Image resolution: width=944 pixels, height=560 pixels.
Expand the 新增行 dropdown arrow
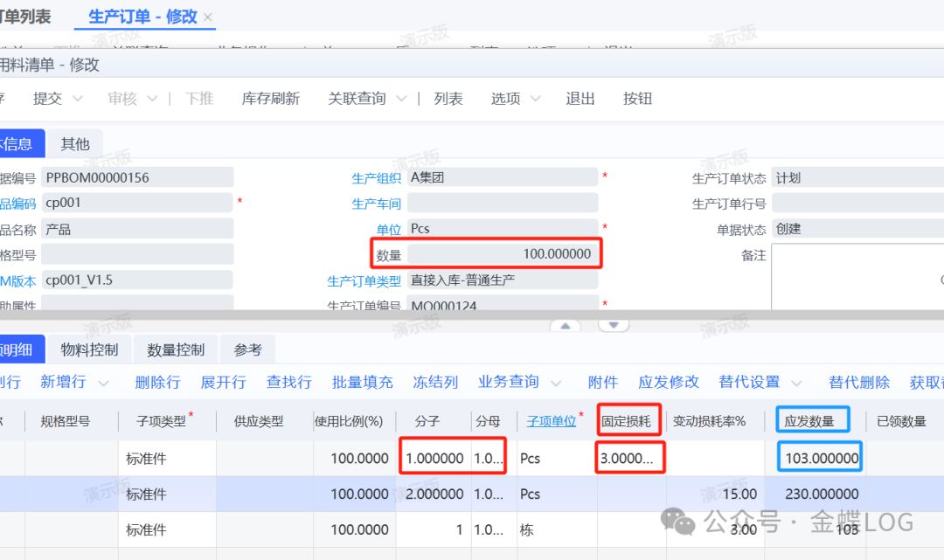click(x=105, y=383)
